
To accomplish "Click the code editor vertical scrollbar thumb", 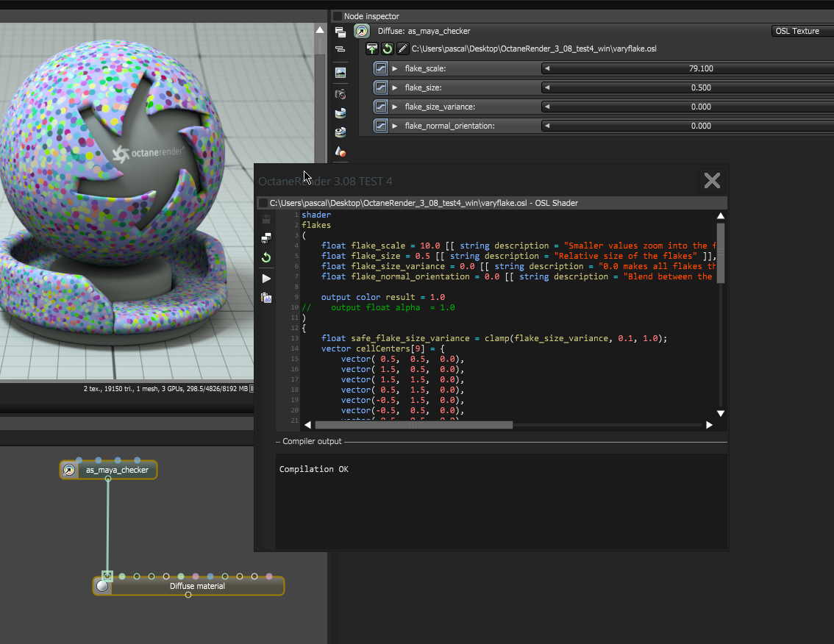I will coord(721,253).
